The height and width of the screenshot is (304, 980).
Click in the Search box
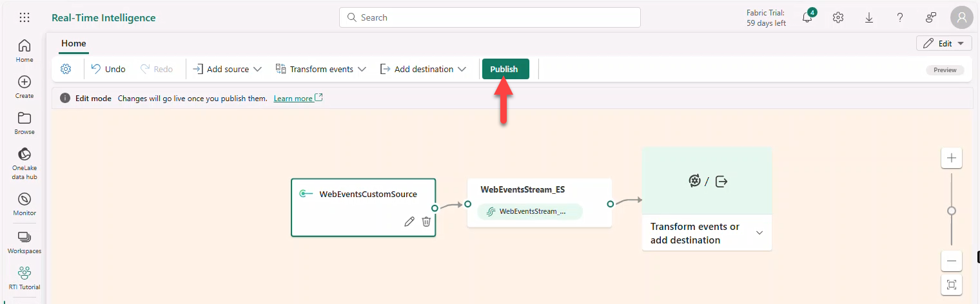(490, 17)
